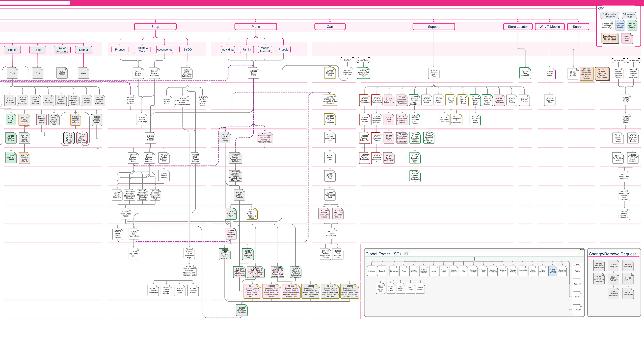644x339 pixels.
Task: Select the SC1310 IMEI Block Check node
Action: [427, 100]
